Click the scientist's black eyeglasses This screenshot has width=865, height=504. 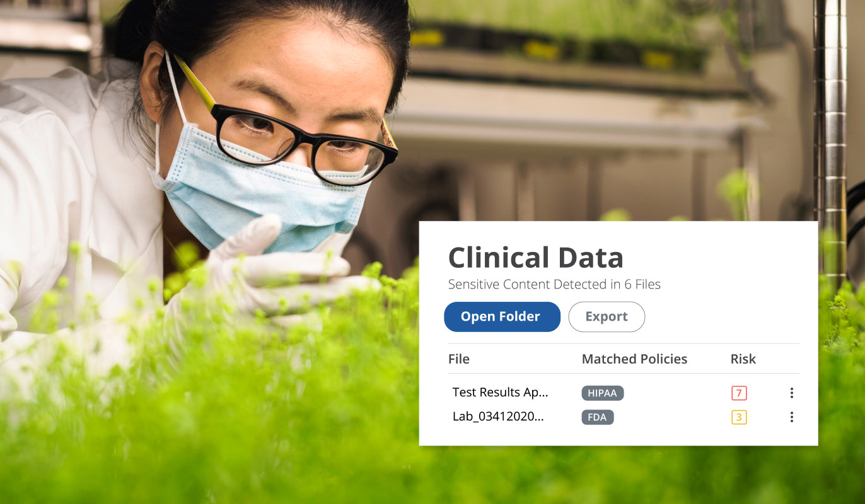coord(303,142)
